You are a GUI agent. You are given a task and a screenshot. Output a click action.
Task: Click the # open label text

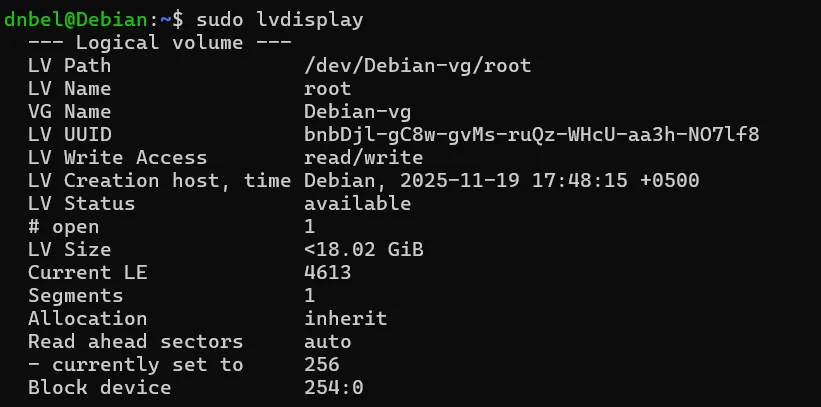63,227
